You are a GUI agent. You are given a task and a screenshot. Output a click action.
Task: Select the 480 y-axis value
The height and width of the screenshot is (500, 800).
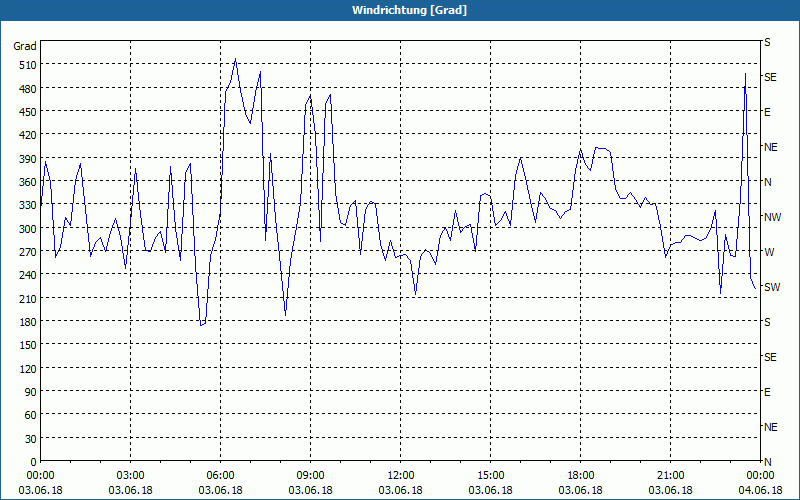(x=28, y=89)
